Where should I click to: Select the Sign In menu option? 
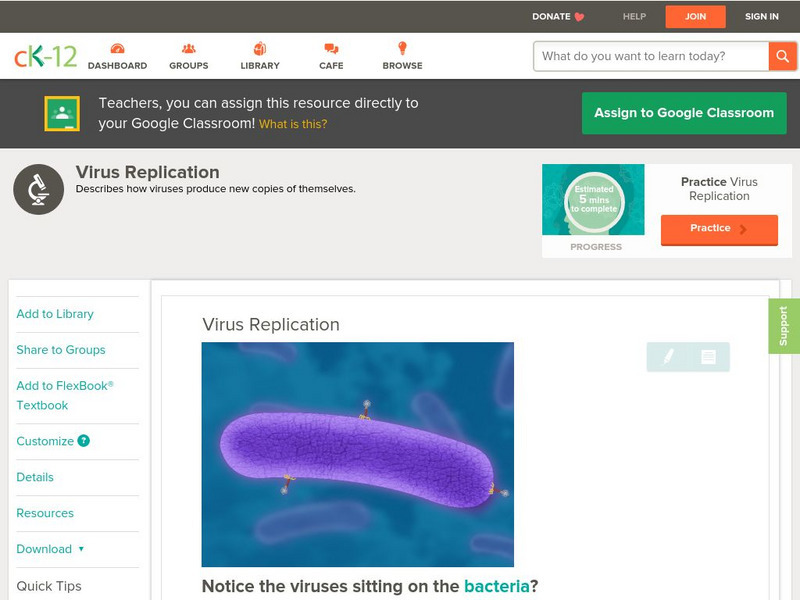tap(761, 16)
